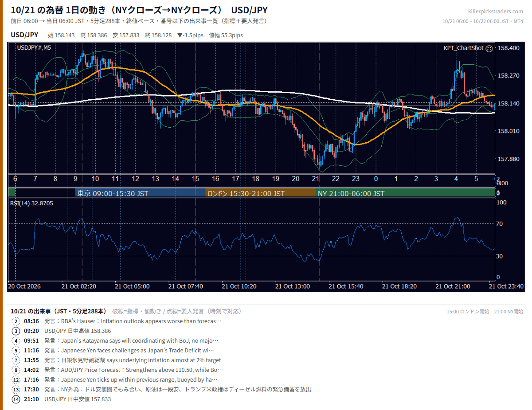This screenshot has width=532, height=410.
Task: Click the 21 Oct 15:40 time label
Action: (x=346, y=286)
